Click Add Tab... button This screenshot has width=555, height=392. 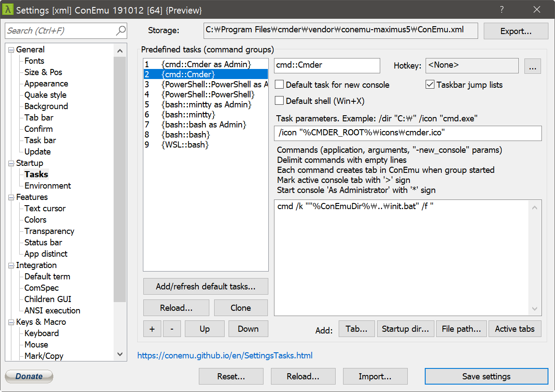coord(357,329)
